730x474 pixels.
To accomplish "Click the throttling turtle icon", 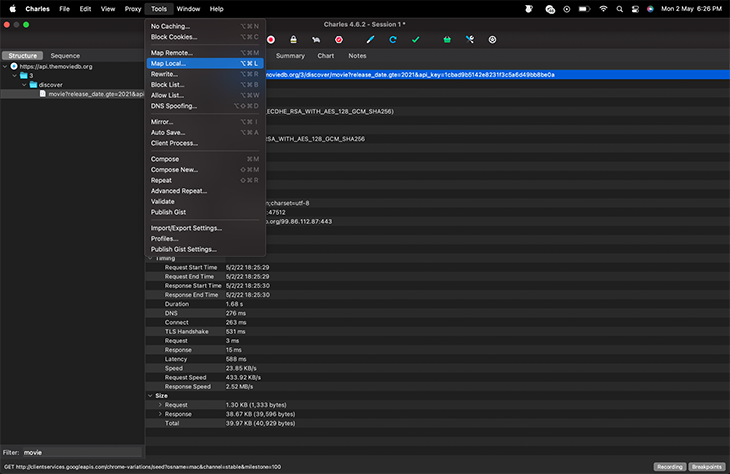I will [315, 39].
